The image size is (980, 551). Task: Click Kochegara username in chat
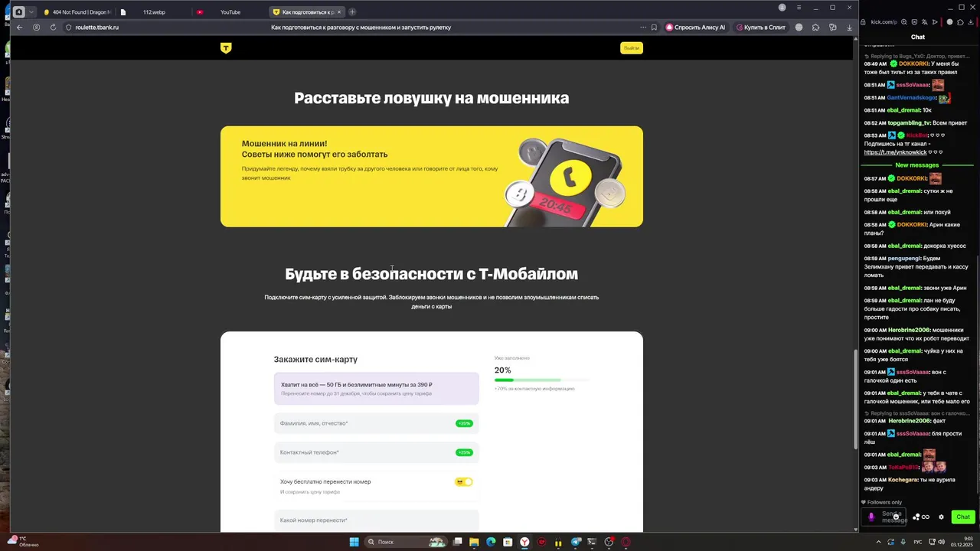coord(903,480)
